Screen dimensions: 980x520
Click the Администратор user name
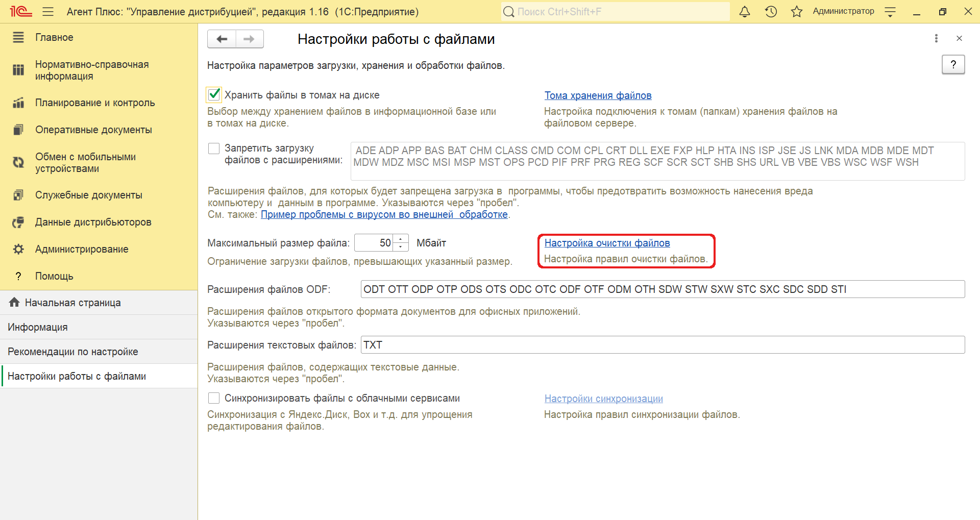[x=843, y=11]
